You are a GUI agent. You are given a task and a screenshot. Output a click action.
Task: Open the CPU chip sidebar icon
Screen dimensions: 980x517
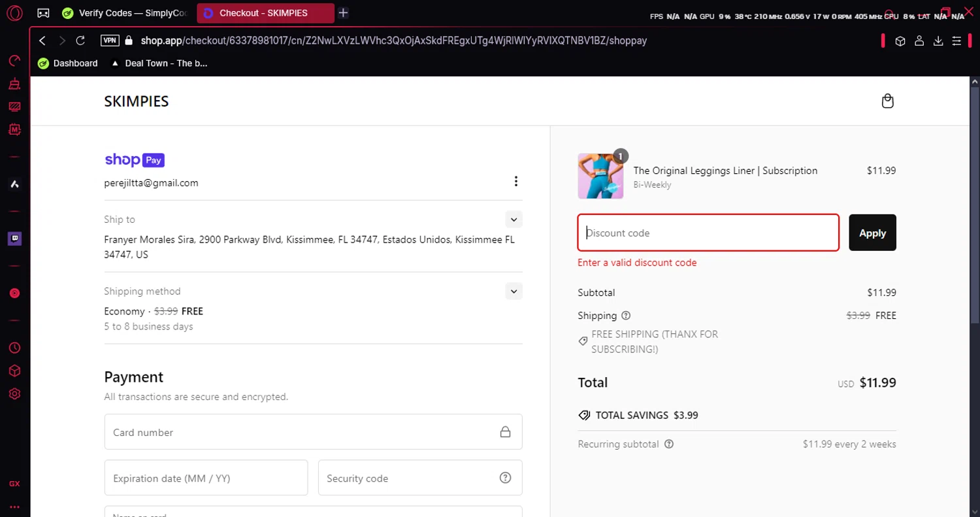click(x=14, y=129)
